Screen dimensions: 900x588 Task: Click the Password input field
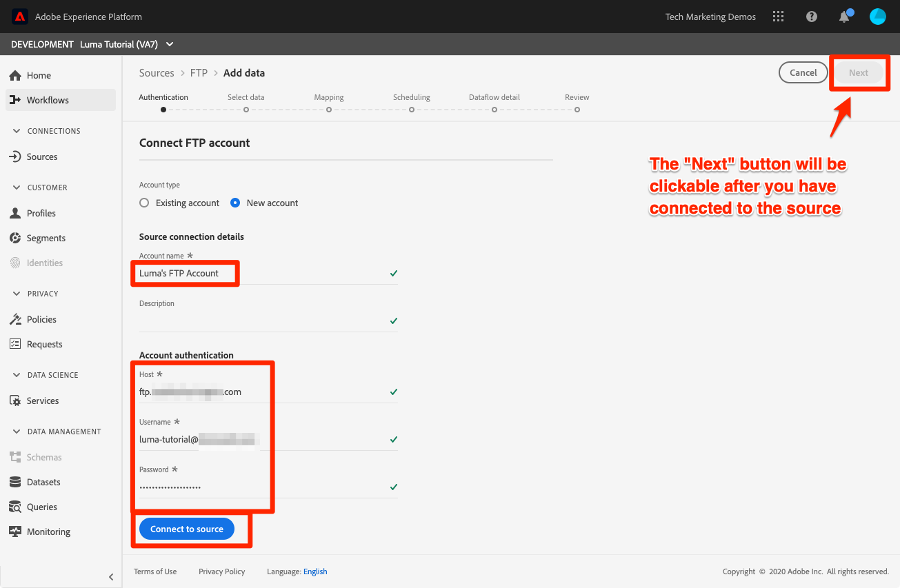pos(268,487)
